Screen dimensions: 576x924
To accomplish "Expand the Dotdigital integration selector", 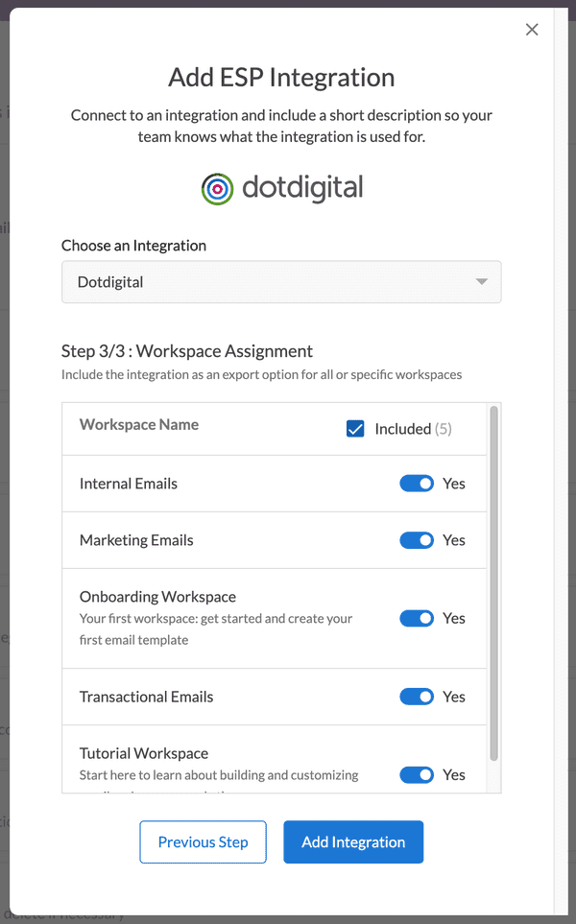I will coord(281,282).
